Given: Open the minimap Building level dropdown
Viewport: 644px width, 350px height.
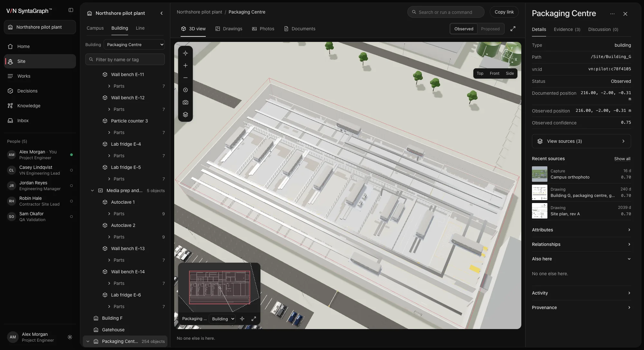Looking at the screenshot, I should click(x=222, y=319).
